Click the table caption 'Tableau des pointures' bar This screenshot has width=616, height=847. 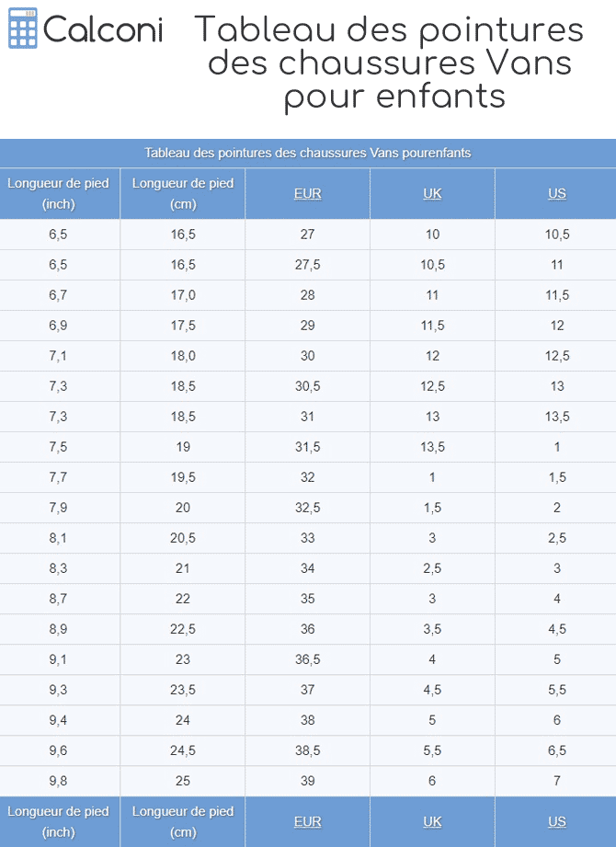(x=307, y=153)
